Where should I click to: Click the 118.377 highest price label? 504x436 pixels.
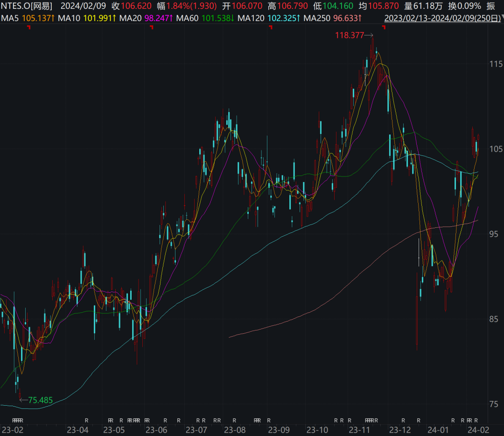click(350, 35)
